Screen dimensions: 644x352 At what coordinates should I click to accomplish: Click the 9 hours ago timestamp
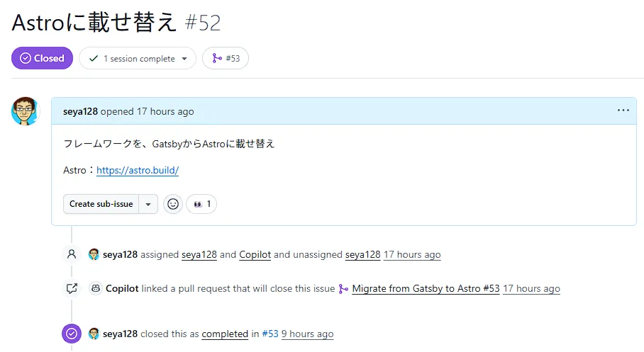click(x=307, y=334)
